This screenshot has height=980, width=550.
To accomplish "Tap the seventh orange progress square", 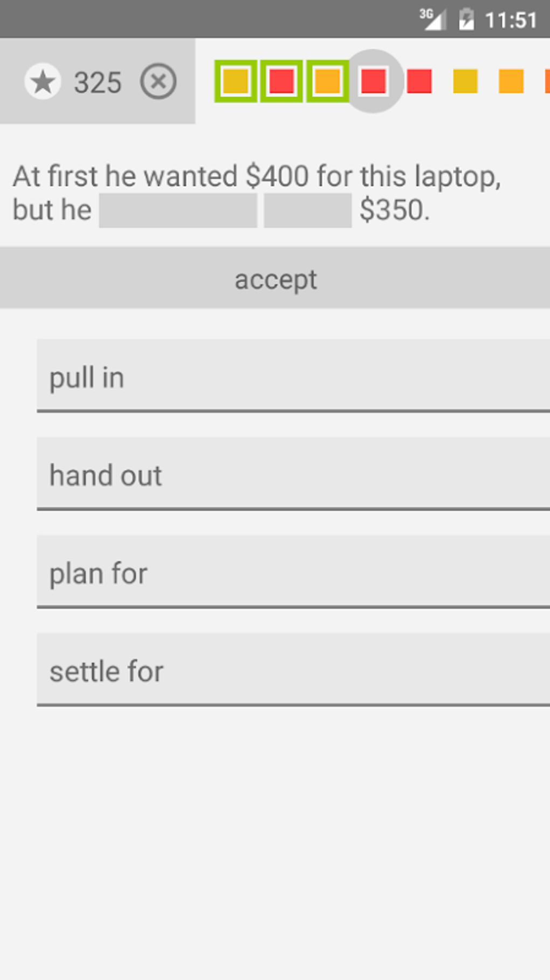I will pos(511,81).
